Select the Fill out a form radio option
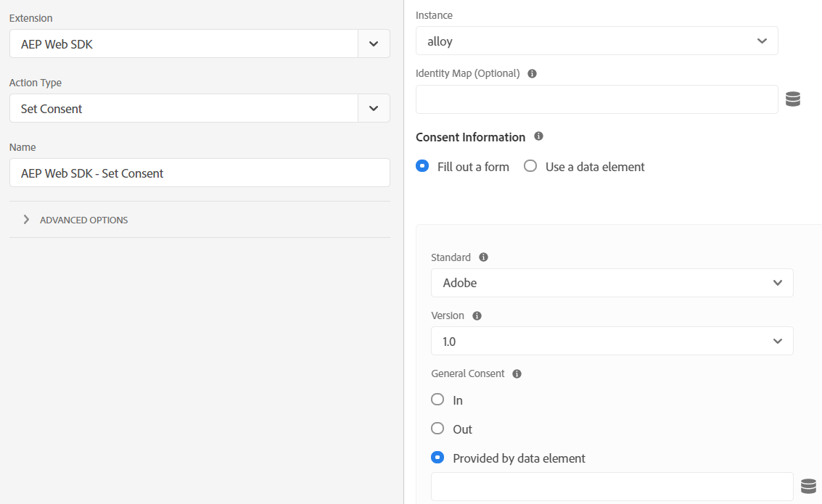 click(422, 166)
